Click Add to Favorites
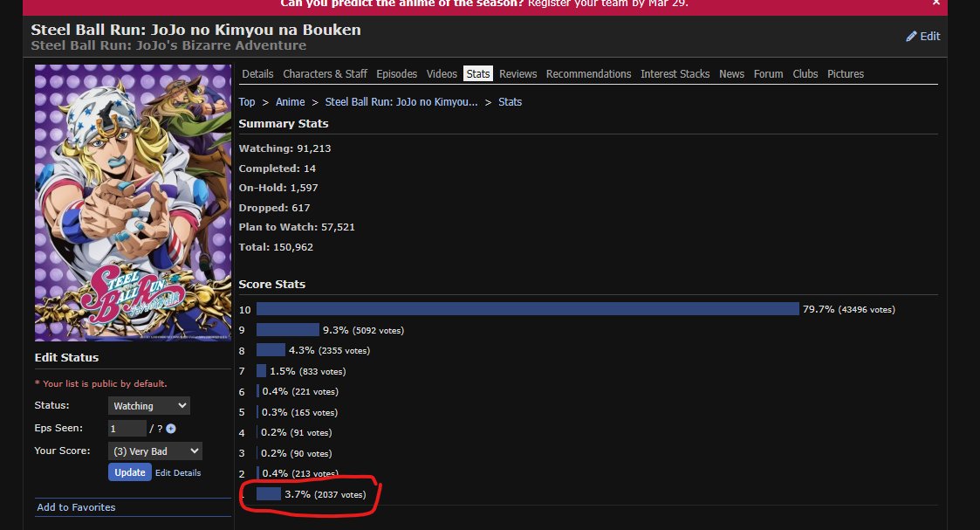 76,507
